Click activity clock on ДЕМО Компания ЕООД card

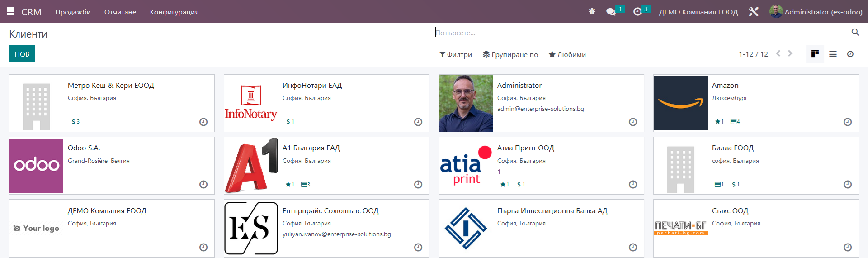point(203,247)
